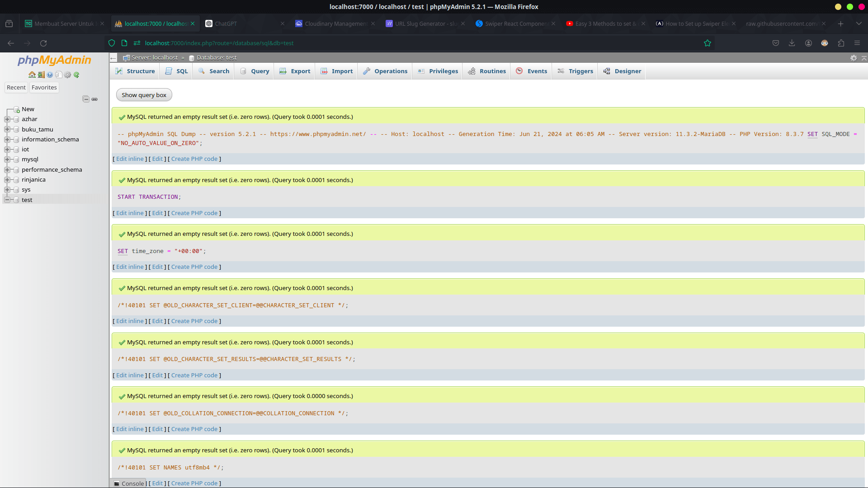Viewport: 868px width, 488px height.
Task: Open navigation panel settings gear icon
Action: click(x=67, y=75)
